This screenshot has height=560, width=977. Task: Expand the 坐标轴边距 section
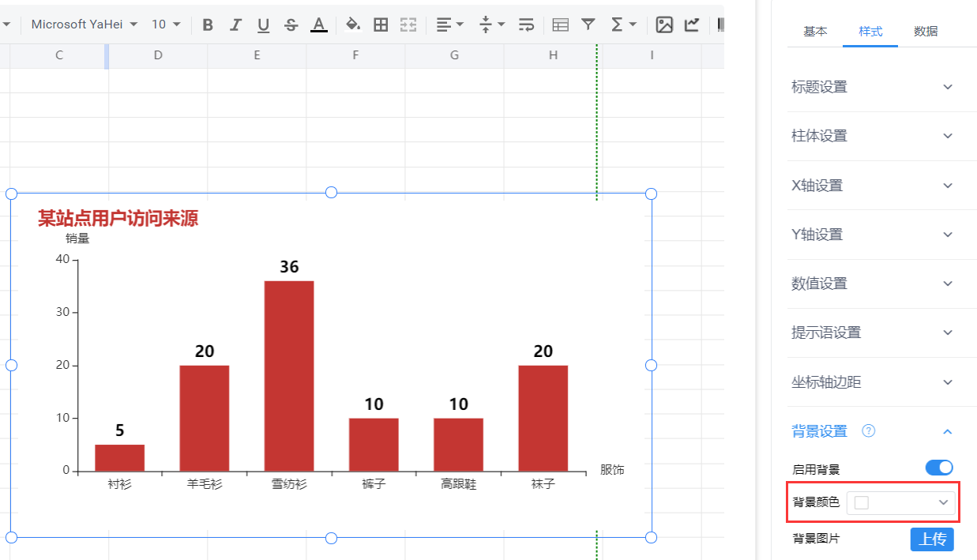coord(873,382)
